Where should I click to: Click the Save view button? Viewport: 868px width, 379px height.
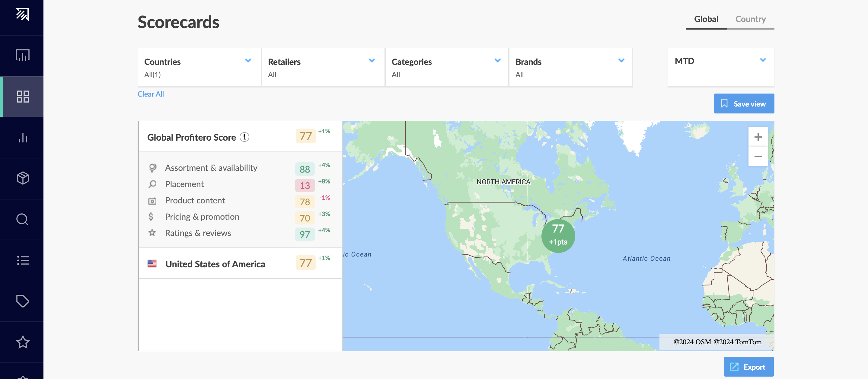[x=744, y=104]
